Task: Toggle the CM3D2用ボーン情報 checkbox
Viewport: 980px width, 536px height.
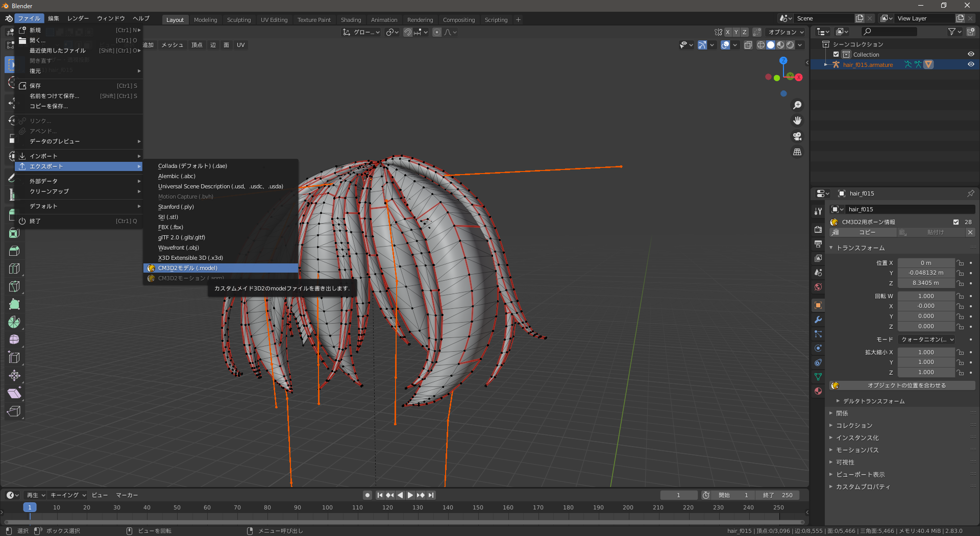Action: 956,222
